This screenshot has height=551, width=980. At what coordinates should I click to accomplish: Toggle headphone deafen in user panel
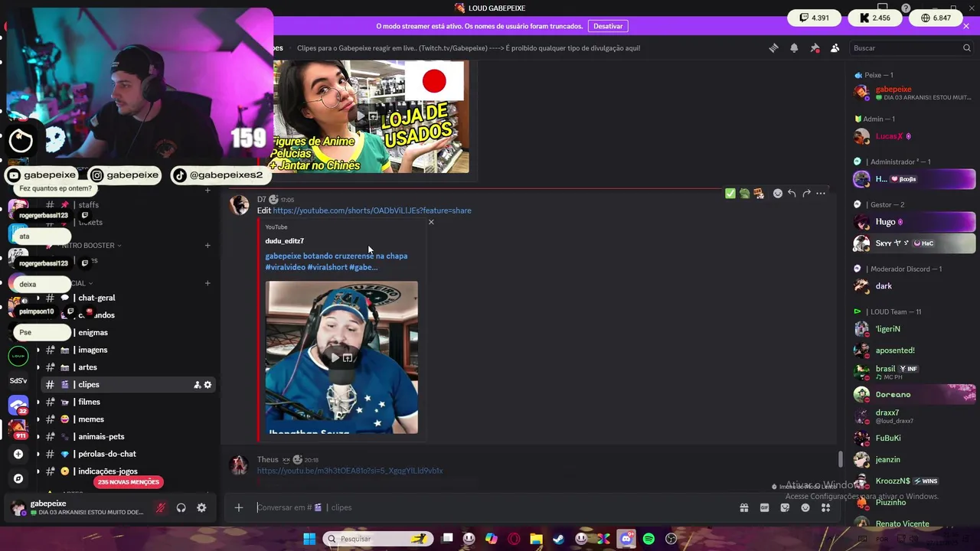coord(181,507)
